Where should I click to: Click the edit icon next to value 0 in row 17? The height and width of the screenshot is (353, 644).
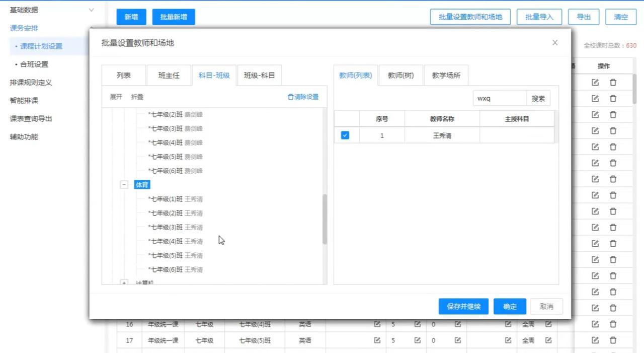pyautogui.click(x=458, y=340)
